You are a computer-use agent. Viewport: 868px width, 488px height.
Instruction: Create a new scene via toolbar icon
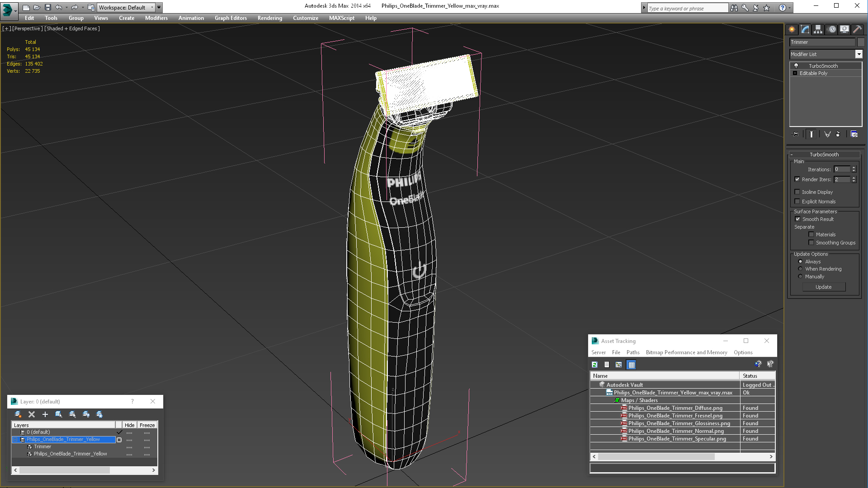pyautogui.click(x=26, y=7)
